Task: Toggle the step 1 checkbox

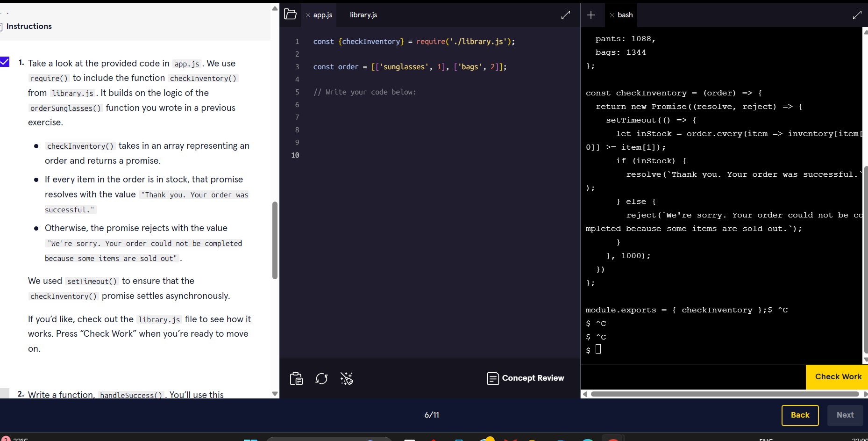Action: tap(5, 62)
